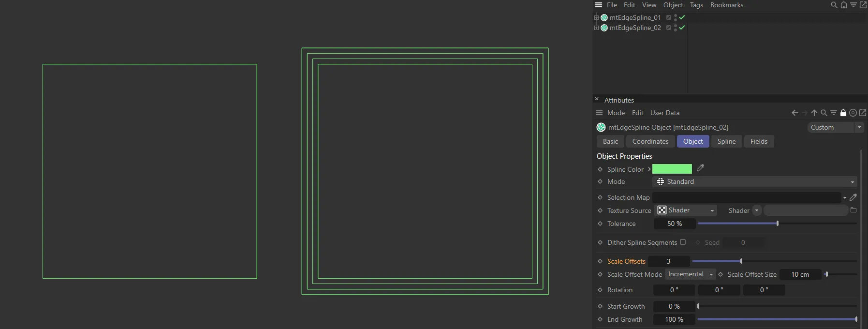Toggle keyframe diamond for Spline Color

pos(600,169)
